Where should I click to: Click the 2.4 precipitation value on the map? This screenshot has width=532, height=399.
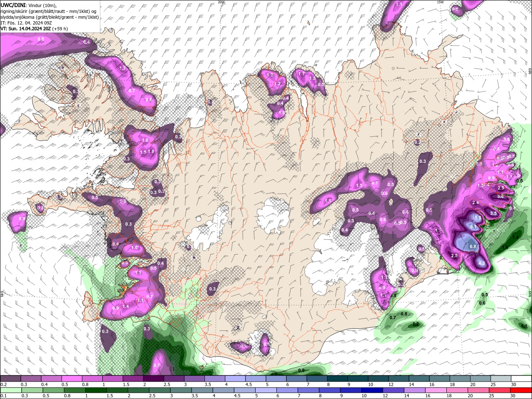(x=476, y=202)
